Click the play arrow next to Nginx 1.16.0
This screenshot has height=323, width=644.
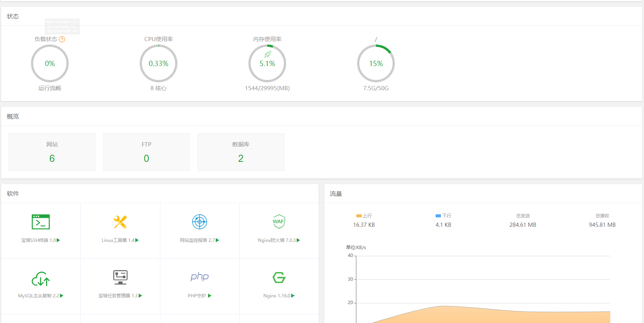293,296
